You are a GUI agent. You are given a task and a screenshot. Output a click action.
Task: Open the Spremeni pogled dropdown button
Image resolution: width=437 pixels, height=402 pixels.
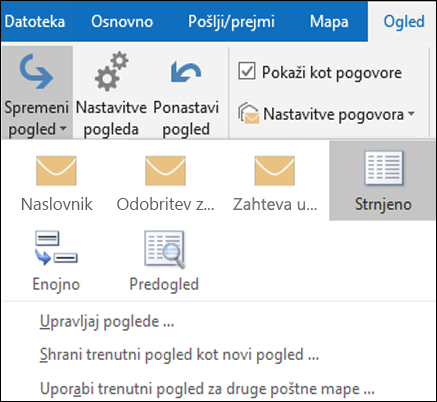(x=37, y=93)
